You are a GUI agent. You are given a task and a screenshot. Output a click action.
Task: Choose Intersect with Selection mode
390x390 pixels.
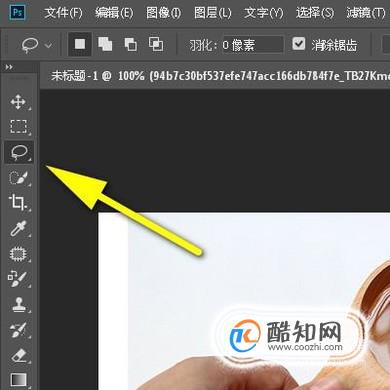[x=156, y=44]
